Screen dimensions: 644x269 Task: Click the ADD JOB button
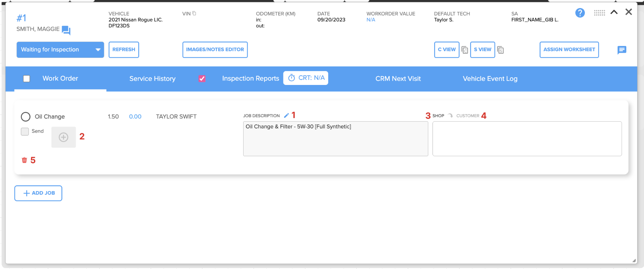[38, 193]
